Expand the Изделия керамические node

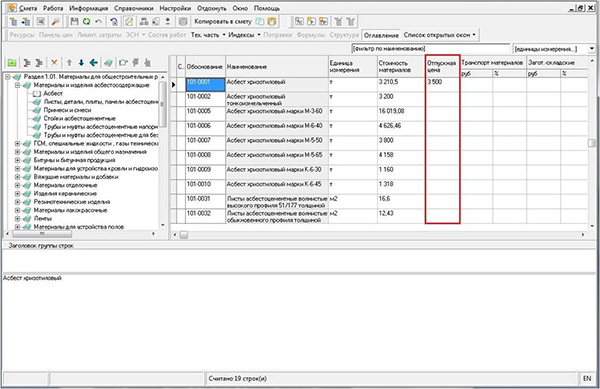[x=17, y=194]
